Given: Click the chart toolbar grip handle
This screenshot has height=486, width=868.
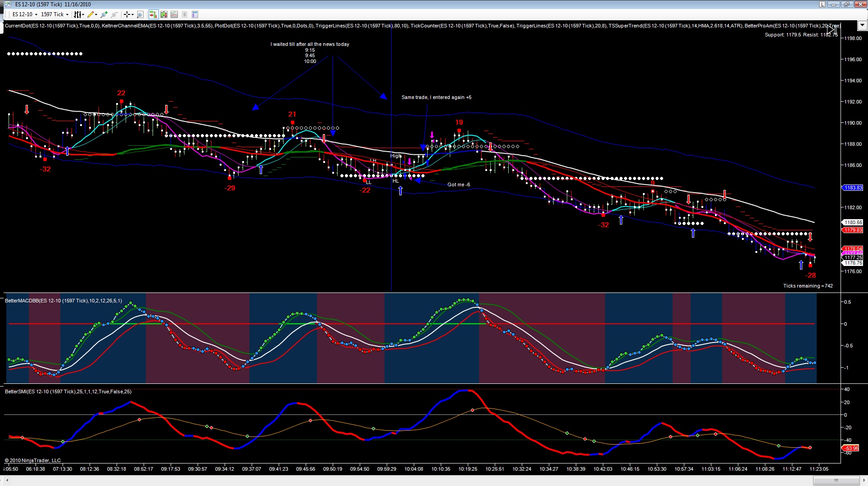Looking at the screenshot, I should point(6,14).
